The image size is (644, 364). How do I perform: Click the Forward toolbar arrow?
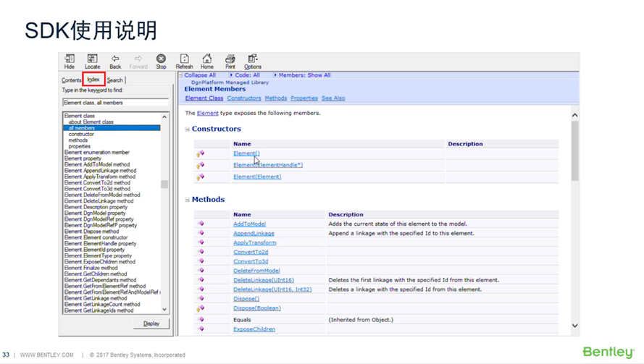138,62
